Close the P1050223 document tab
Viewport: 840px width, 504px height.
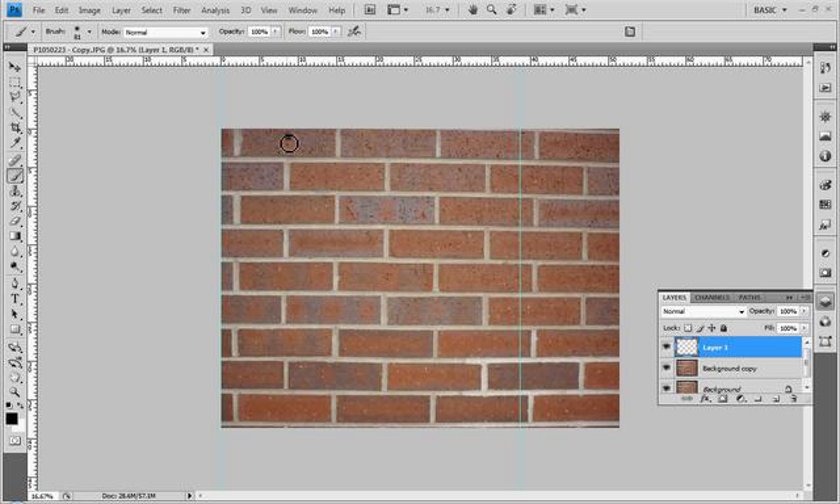206,50
